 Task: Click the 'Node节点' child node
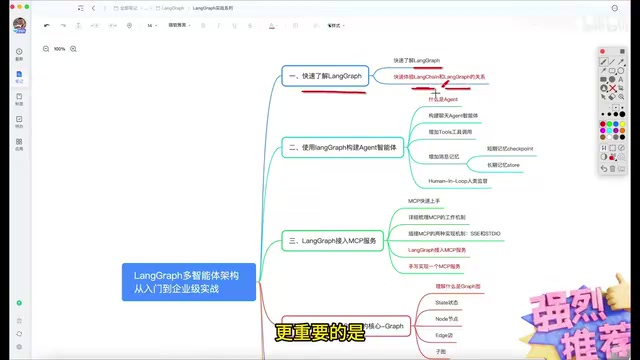click(447, 319)
